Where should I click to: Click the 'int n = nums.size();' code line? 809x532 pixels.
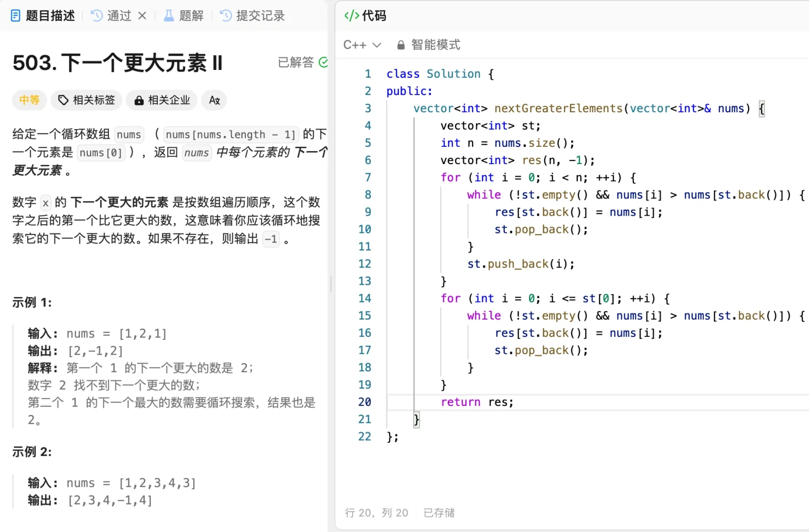508,143
